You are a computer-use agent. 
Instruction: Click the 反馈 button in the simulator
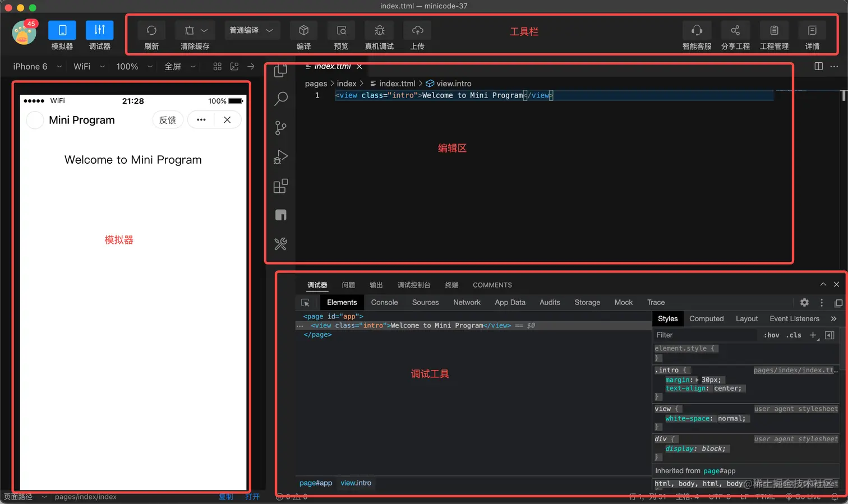point(168,120)
